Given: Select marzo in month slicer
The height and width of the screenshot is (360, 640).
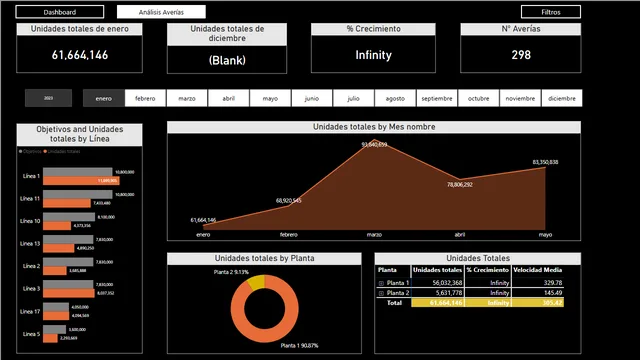Looking at the screenshot, I should click(187, 98).
